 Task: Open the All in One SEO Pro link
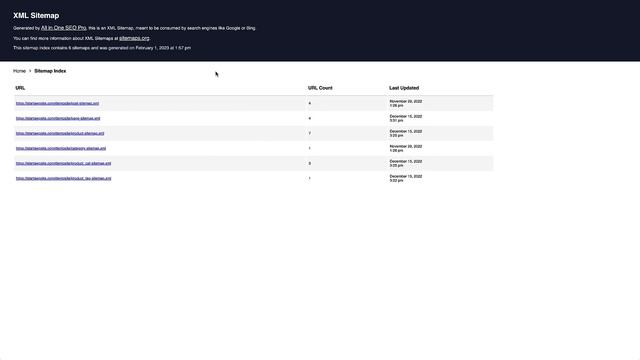pos(64,28)
